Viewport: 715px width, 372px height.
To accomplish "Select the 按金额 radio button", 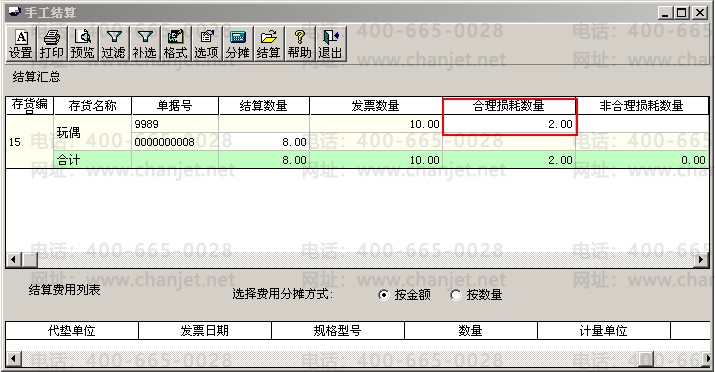I will [384, 295].
